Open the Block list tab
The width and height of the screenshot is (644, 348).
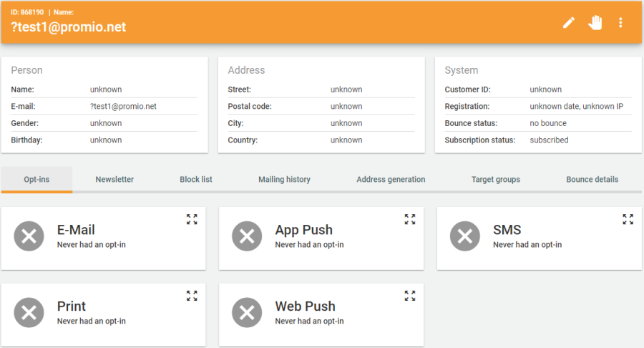(x=196, y=180)
